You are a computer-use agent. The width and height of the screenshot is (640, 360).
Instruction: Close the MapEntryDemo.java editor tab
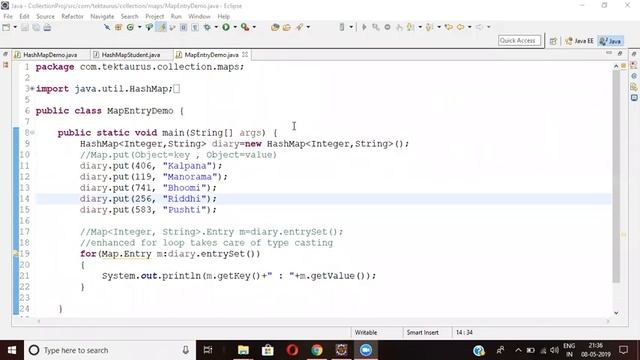pos(245,54)
